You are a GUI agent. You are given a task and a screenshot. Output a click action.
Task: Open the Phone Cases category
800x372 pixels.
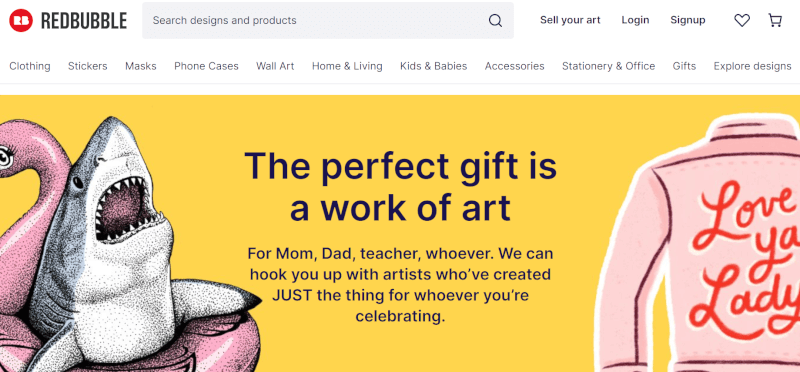pos(206,66)
